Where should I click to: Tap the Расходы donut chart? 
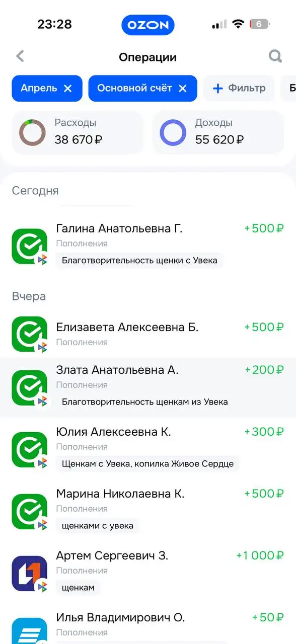pos(32,132)
